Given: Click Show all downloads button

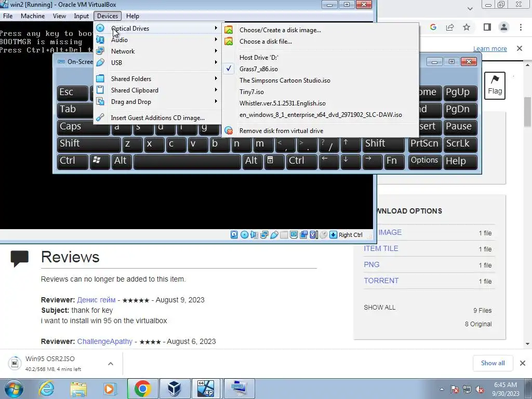Looking at the screenshot, I should [493, 363].
